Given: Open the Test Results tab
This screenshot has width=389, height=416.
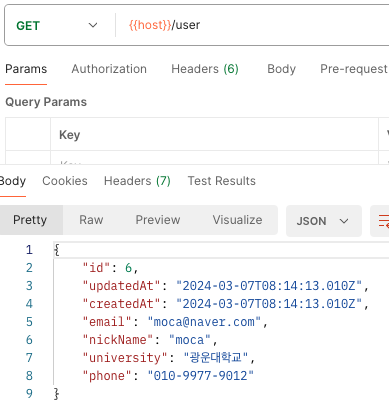Looking at the screenshot, I should coord(222,181).
